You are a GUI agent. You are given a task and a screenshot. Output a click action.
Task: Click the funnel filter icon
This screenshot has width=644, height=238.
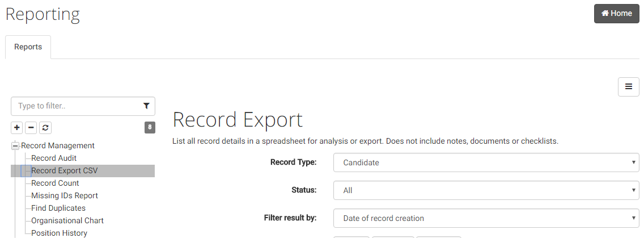(146, 106)
